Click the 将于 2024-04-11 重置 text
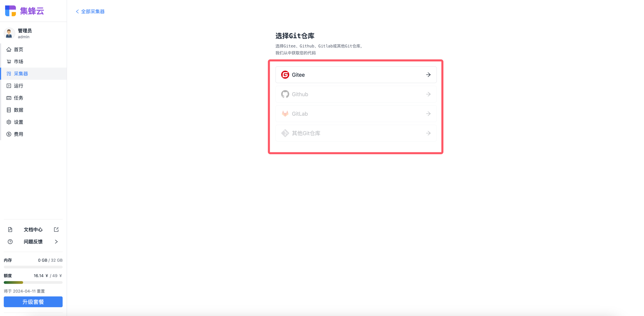Viewport: 644px width, 316px height. click(24, 291)
